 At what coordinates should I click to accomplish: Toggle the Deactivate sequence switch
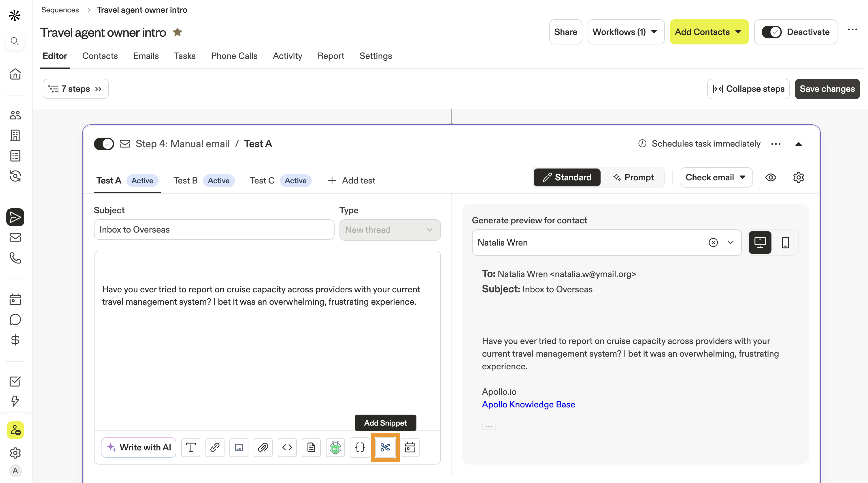771,32
